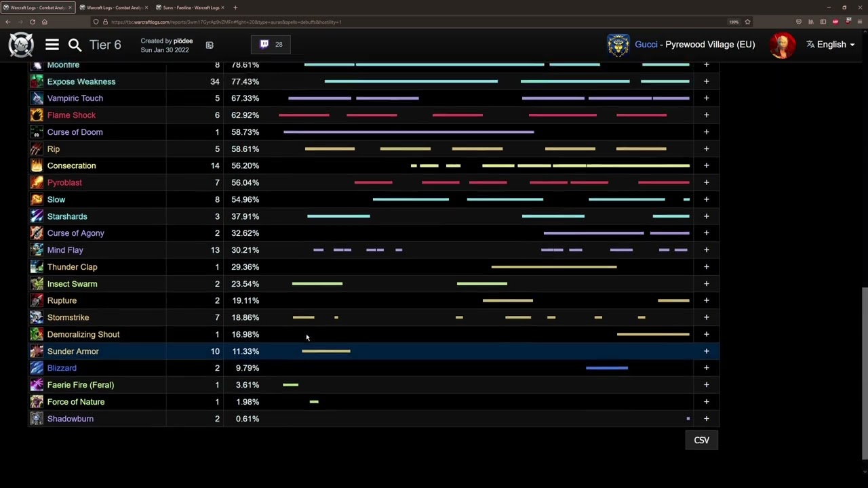Click the Gucci guild emblem icon

618,45
